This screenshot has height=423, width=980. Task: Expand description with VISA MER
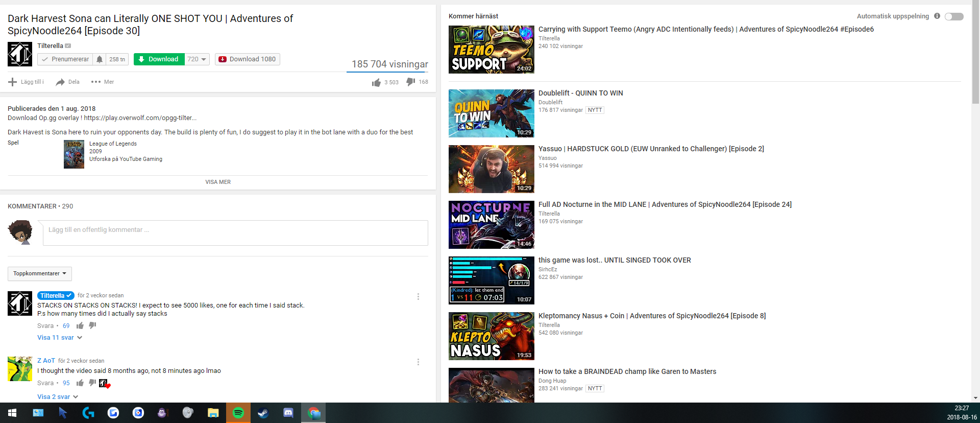[x=218, y=182]
